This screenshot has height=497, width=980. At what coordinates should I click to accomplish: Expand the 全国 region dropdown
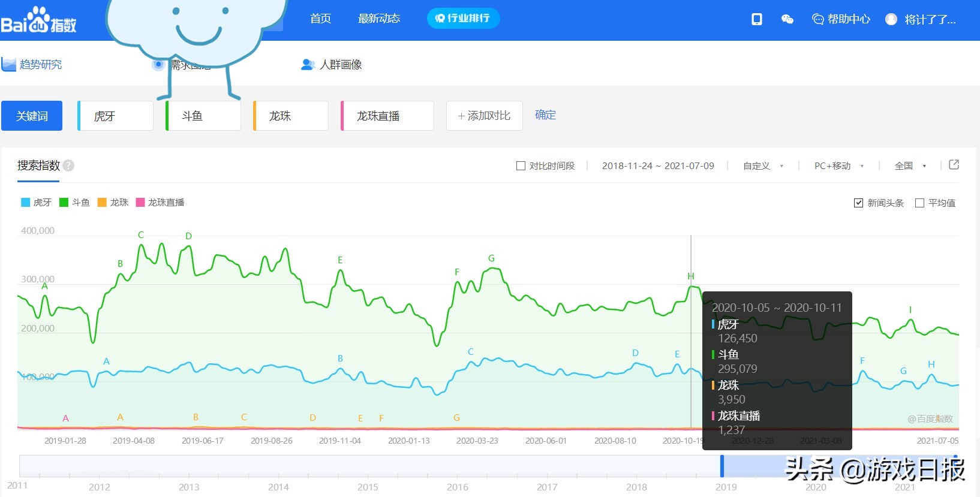point(910,165)
